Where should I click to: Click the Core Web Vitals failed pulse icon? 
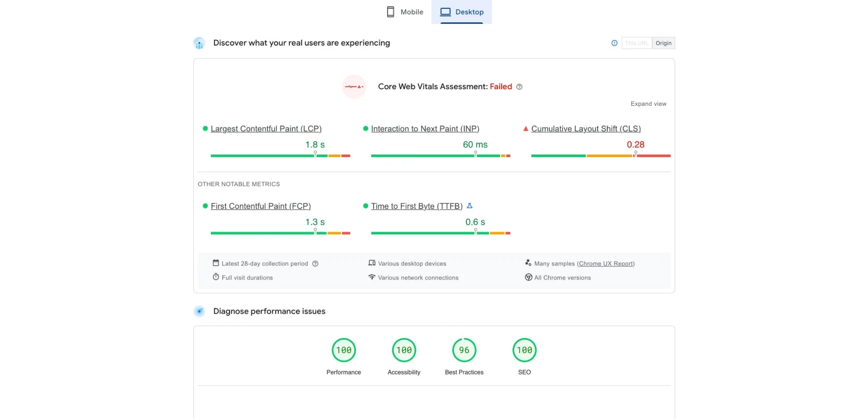click(x=354, y=87)
